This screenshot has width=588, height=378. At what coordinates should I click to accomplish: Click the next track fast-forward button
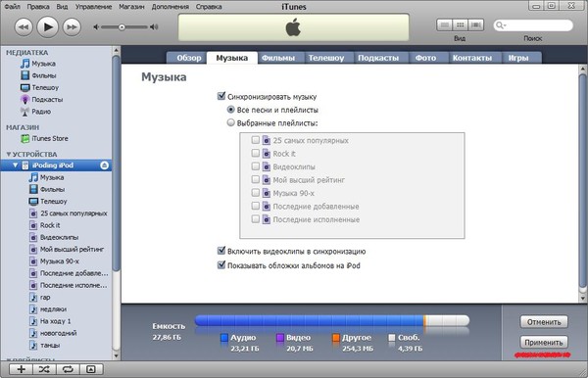point(72,27)
